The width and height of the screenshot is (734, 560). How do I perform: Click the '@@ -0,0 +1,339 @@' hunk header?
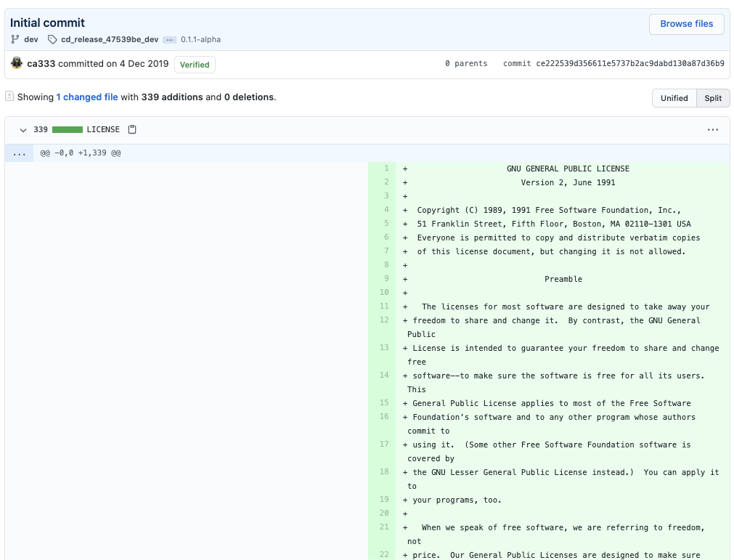pyautogui.click(x=81, y=153)
